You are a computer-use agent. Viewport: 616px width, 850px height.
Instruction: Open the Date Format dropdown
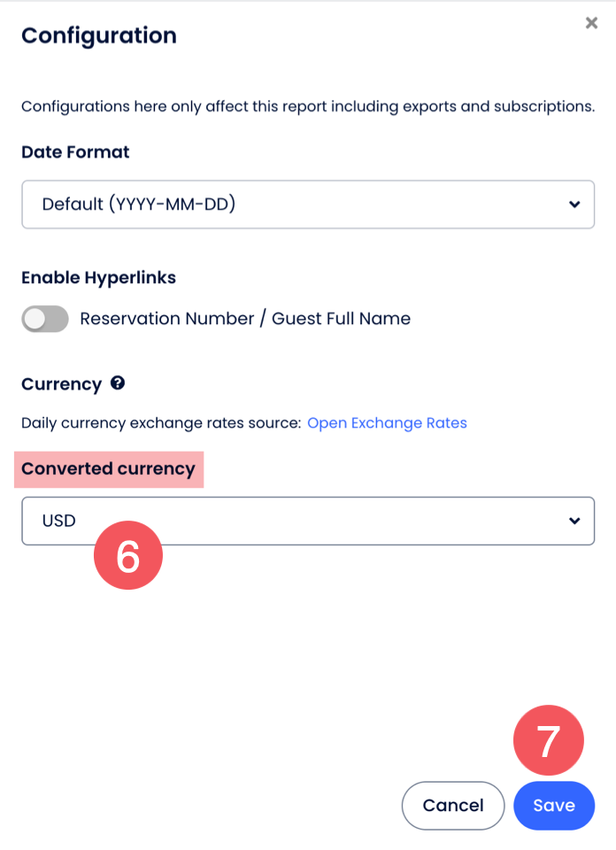point(307,205)
